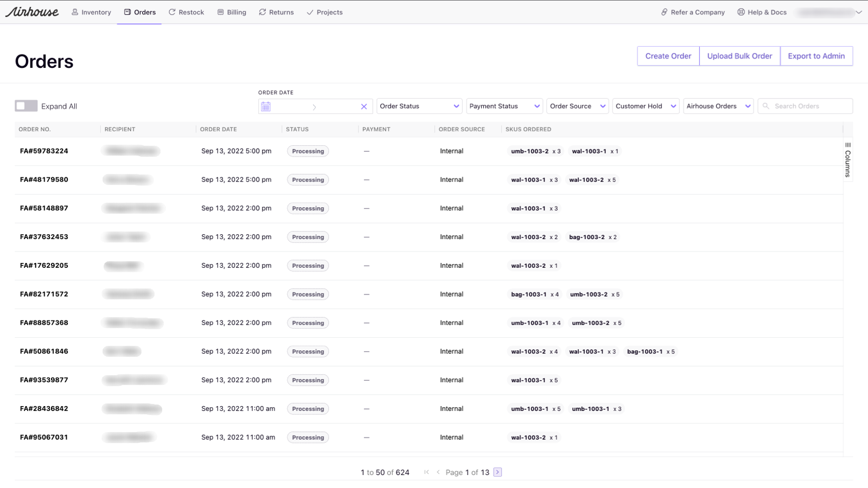Viewport: 868px width, 488px height.
Task: Sort by the Status column header
Action: point(297,129)
